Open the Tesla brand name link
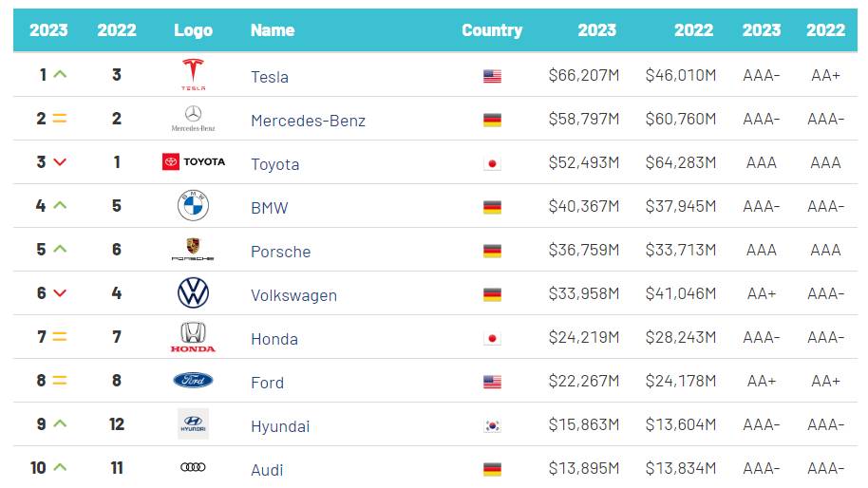Screen dimensions: 868x488 270,77
